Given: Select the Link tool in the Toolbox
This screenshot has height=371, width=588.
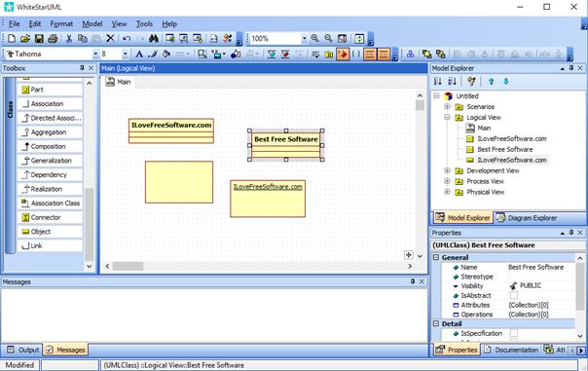Looking at the screenshot, I should (50, 246).
